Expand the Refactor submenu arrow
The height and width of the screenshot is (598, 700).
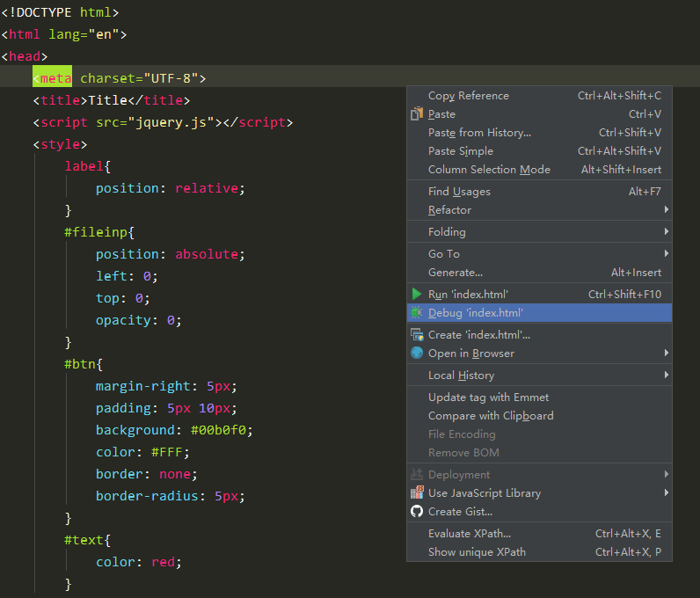(x=666, y=209)
